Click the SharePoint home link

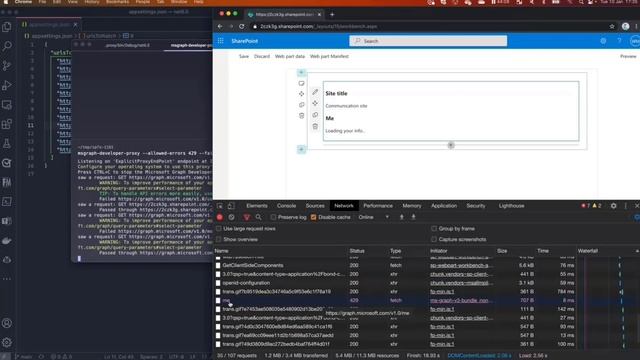tap(244, 41)
